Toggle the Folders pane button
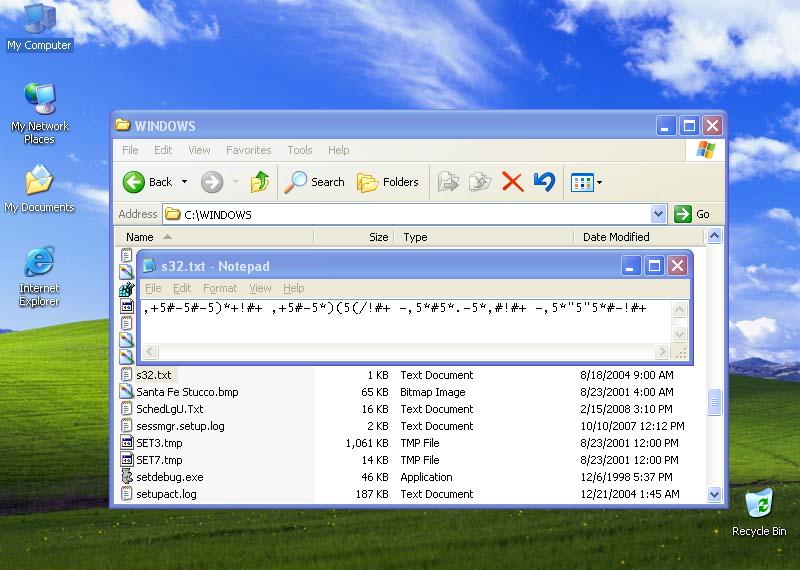Viewport: 800px width, 570px height. tap(388, 182)
